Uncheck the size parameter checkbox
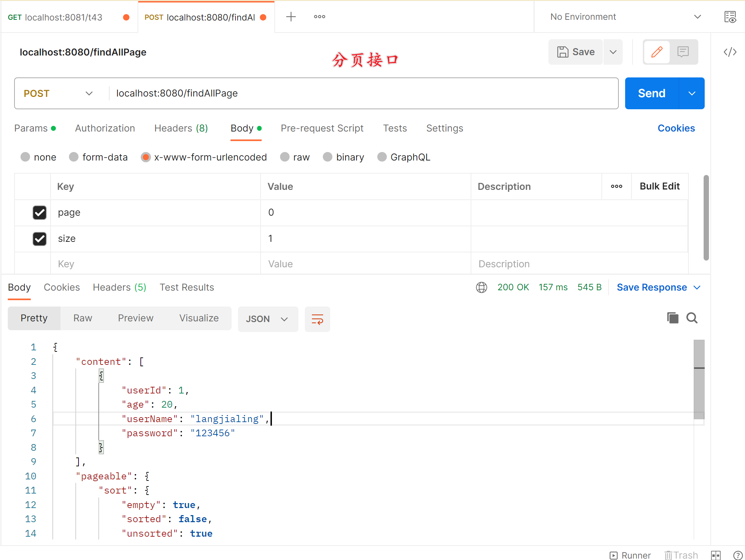This screenshot has height=560, width=745. click(x=40, y=239)
